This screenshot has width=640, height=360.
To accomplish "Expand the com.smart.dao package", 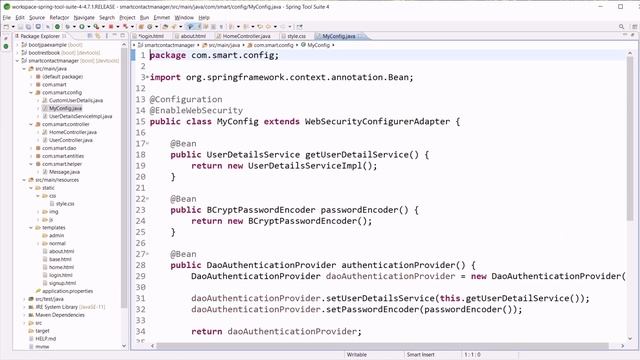I will pos(31,148).
